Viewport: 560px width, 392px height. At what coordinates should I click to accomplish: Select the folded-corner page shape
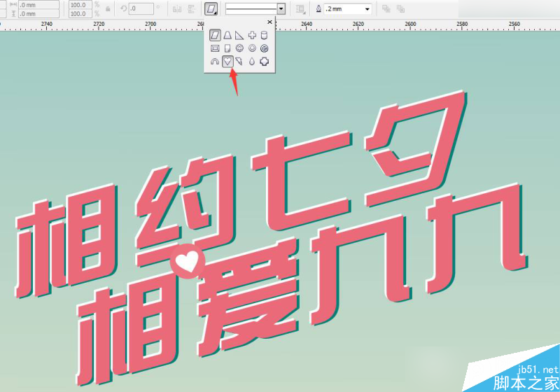(x=227, y=48)
